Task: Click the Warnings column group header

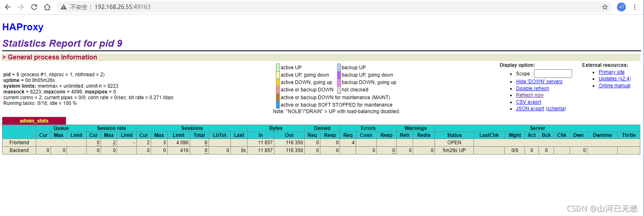Action: click(x=416, y=128)
